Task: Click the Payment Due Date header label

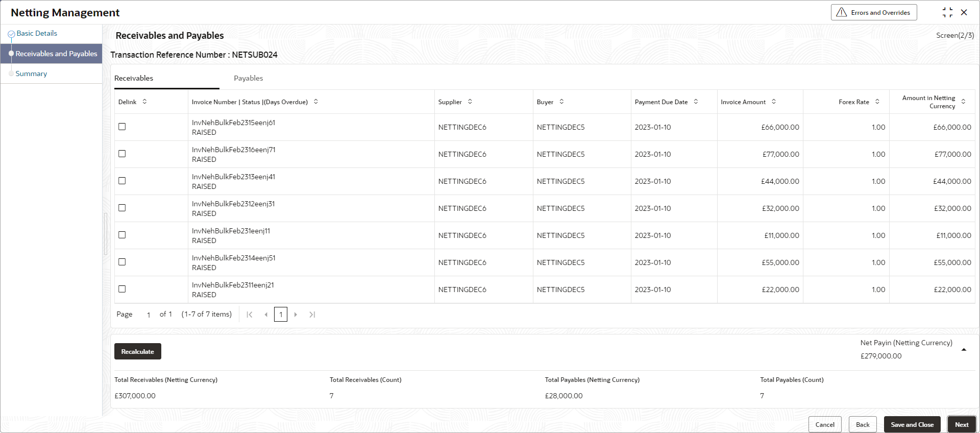Action: pyautogui.click(x=661, y=102)
